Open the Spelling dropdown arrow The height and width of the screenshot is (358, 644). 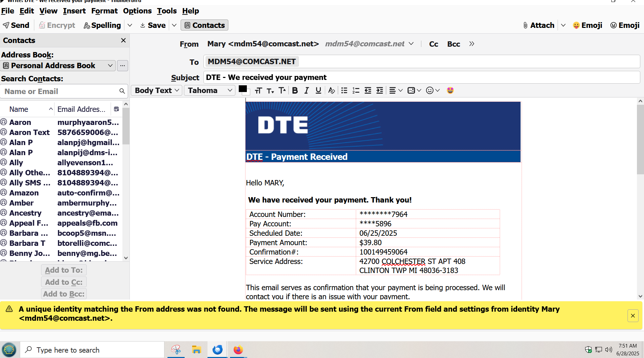130,25
